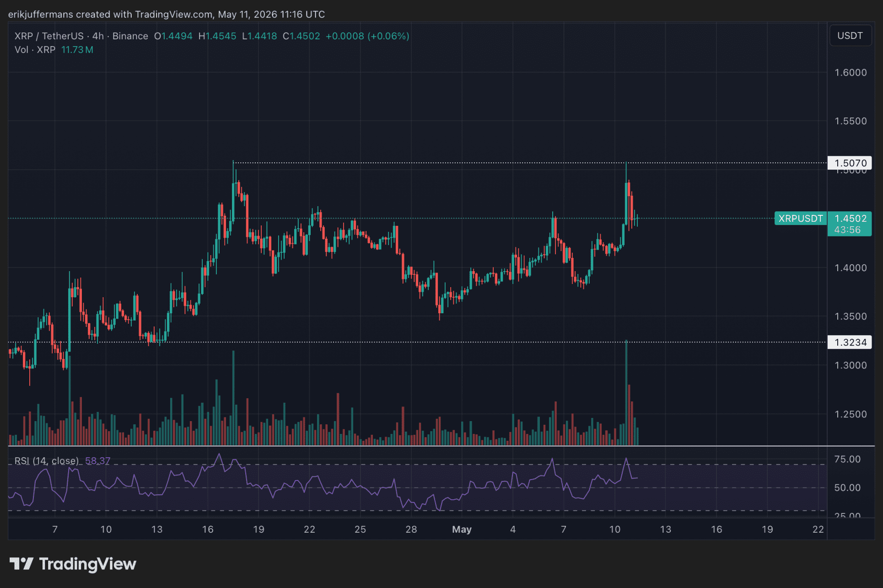Click the current price label 1.4502
The width and height of the screenshot is (883, 588).
tap(850, 219)
